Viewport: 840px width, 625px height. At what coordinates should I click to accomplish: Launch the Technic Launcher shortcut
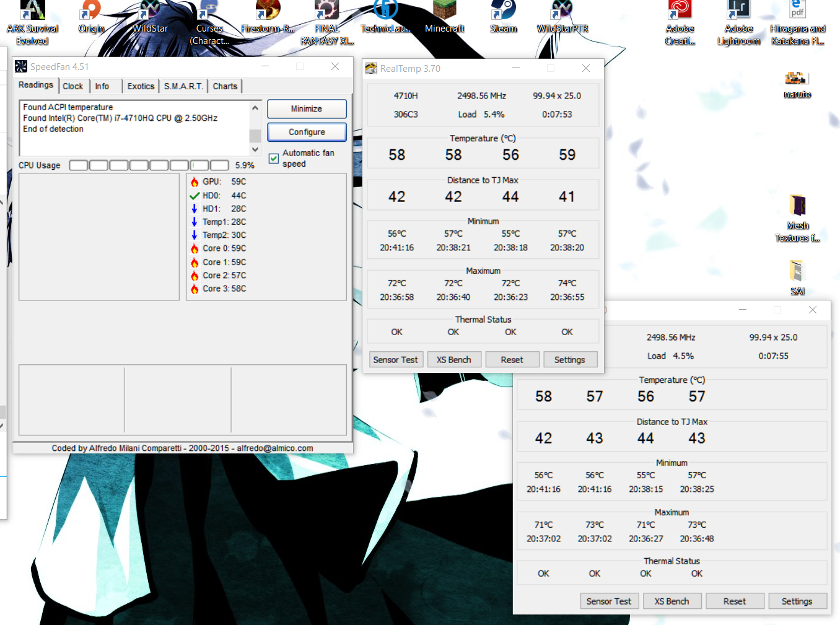tap(385, 17)
